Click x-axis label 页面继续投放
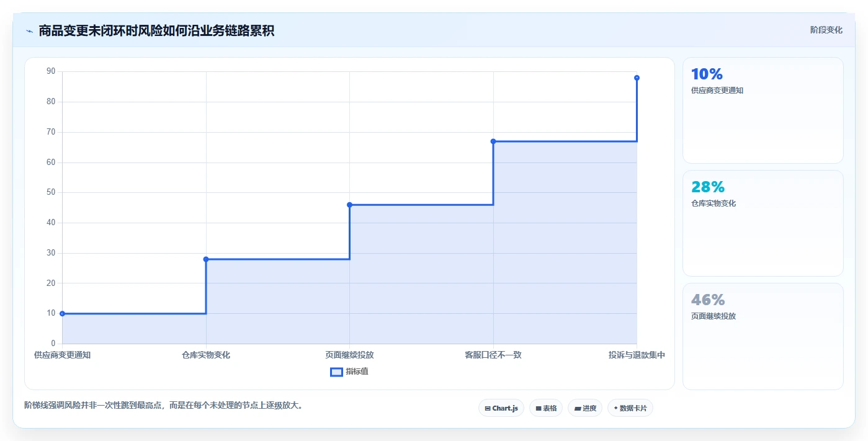Screen dimensions: 868x441 pyautogui.click(x=349, y=355)
